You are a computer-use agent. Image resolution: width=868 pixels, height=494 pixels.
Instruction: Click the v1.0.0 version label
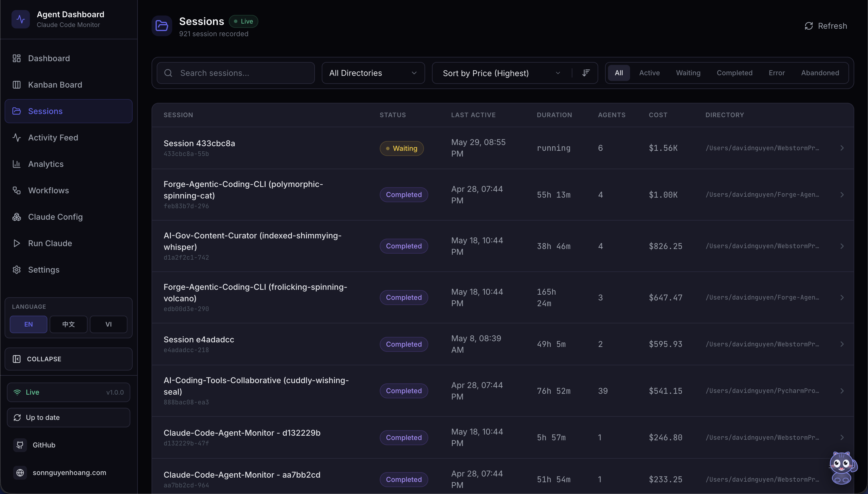[115, 393]
